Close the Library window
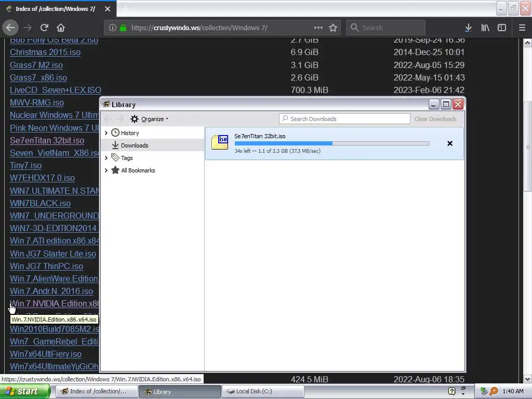 pos(458,104)
